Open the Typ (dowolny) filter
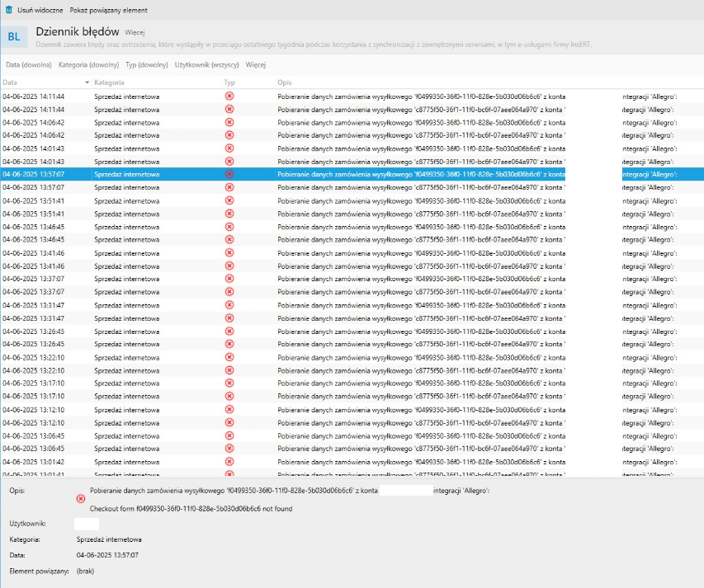704x588 pixels. (147, 64)
